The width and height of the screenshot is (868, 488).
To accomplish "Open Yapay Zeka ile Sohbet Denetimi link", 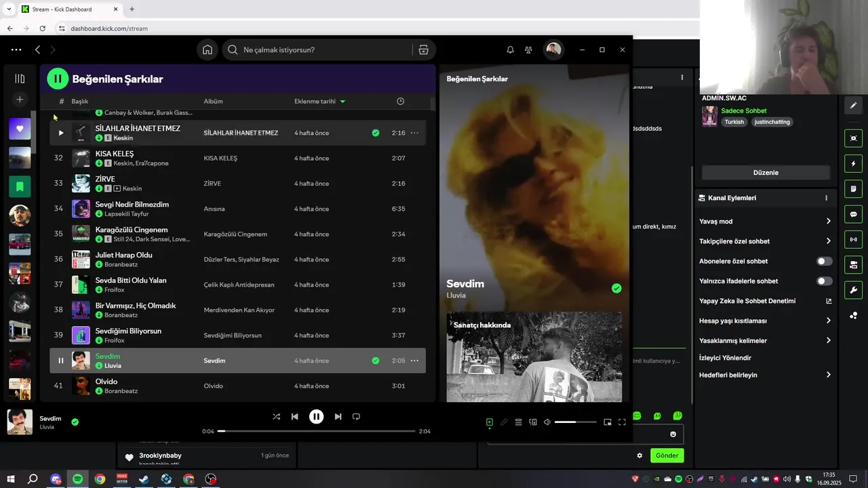I will (765, 301).
